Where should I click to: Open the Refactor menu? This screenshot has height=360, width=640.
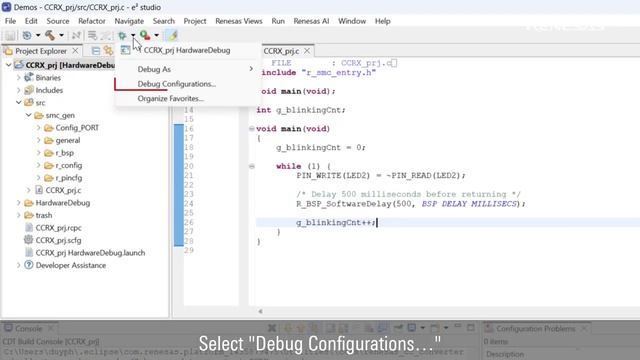[92, 21]
